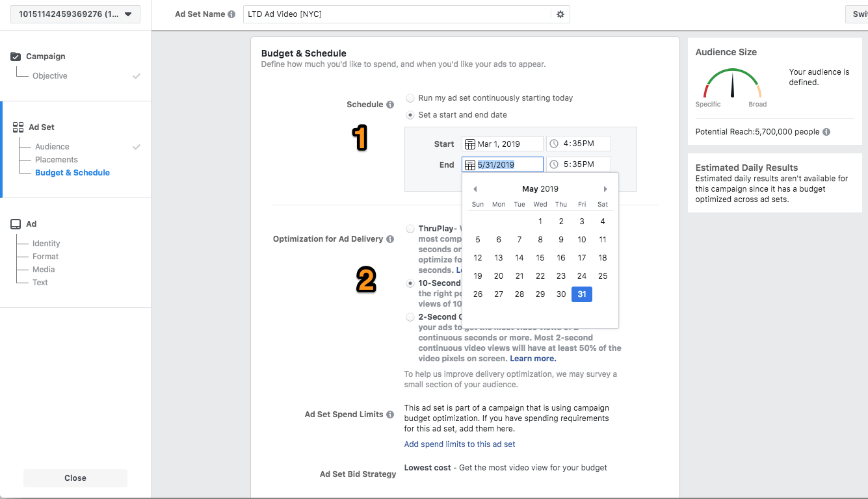Go to Text step
Screen dimensions: 868x499
click(x=40, y=283)
